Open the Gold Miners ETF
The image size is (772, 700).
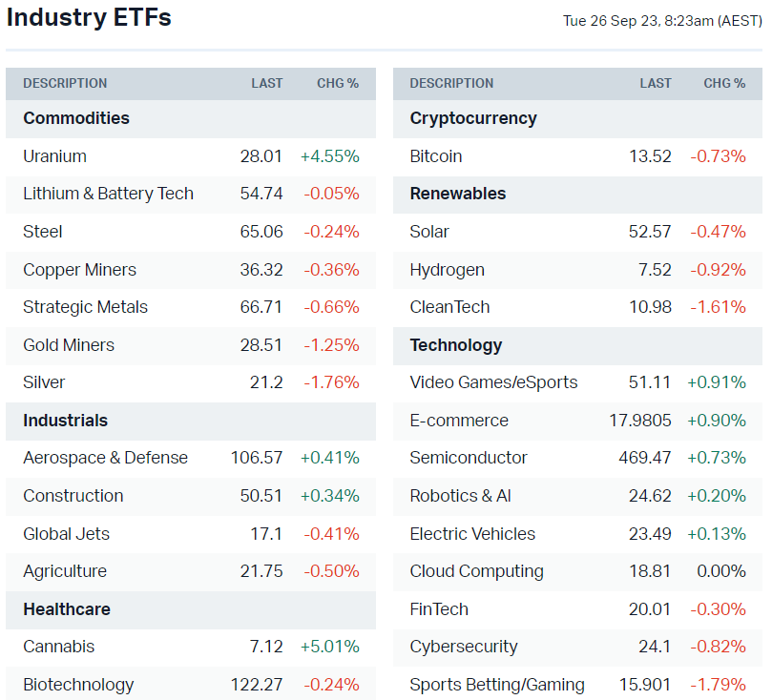point(69,345)
